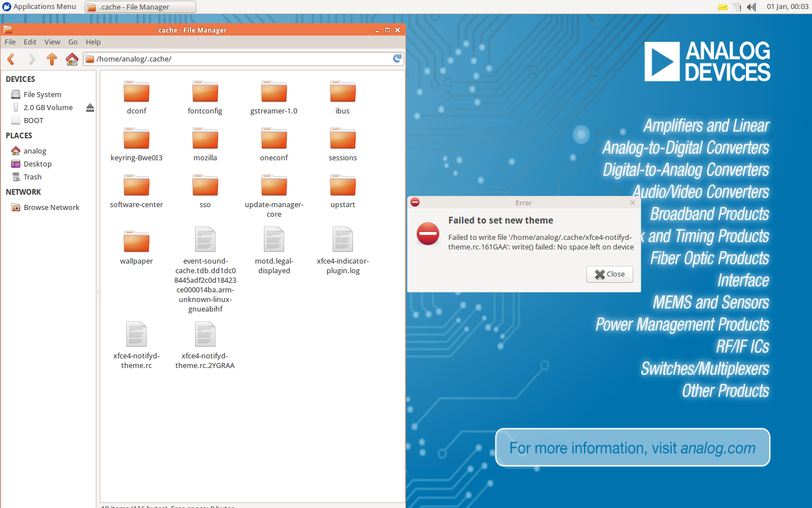Select the keyring-Bwe0I3 folder
812x508 pixels.
pos(136,144)
